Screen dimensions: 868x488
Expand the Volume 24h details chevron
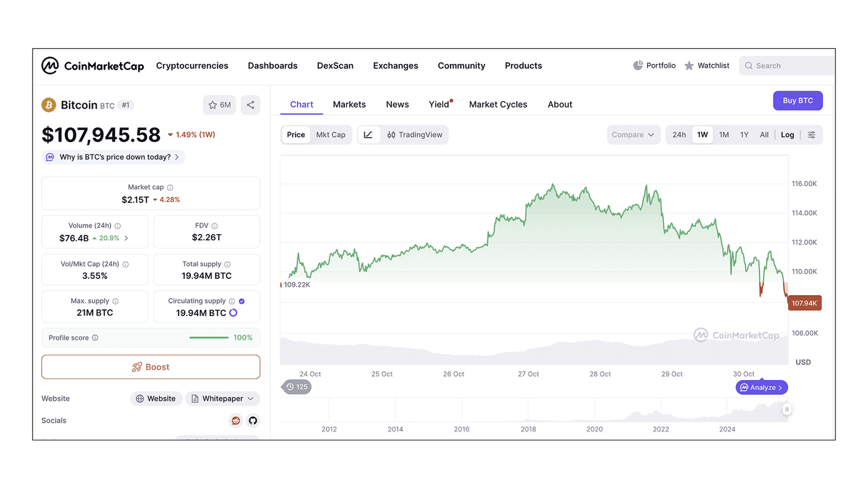point(126,238)
